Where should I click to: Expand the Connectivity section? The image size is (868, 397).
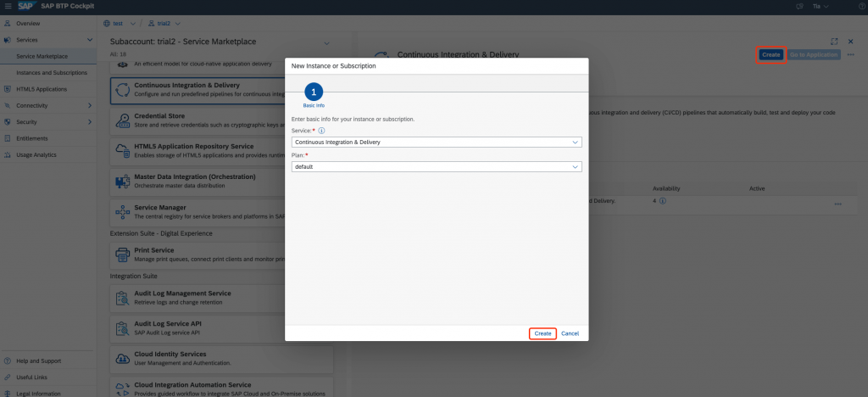90,105
